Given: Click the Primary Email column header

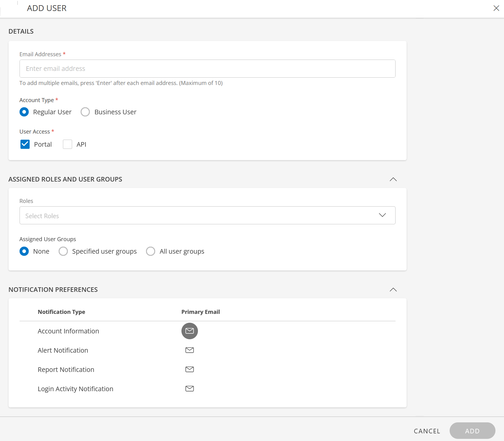Looking at the screenshot, I should 200,312.
